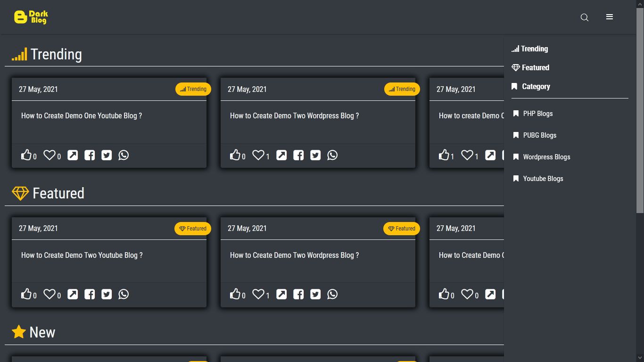Click the Dark Blog logo icon
Image resolution: width=644 pixels, height=362 pixels.
pyautogui.click(x=20, y=16)
